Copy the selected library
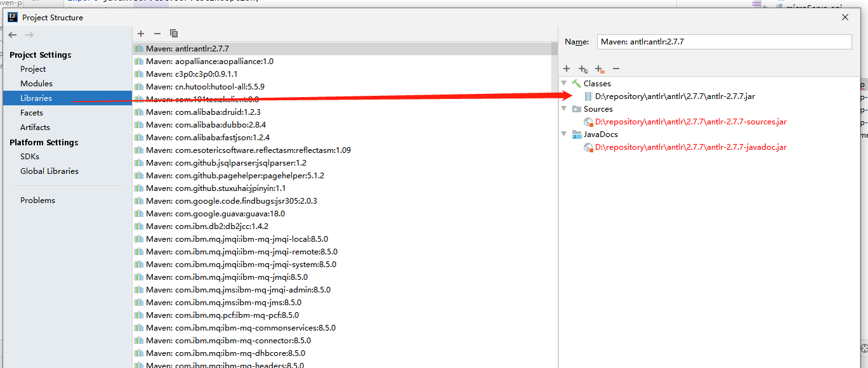 coord(174,33)
